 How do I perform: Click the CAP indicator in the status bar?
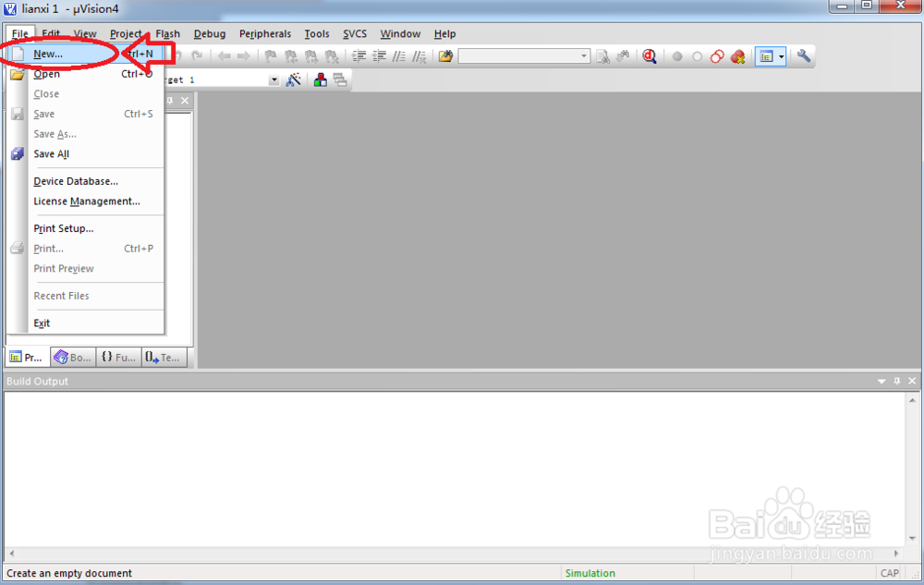pyautogui.click(x=889, y=573)
